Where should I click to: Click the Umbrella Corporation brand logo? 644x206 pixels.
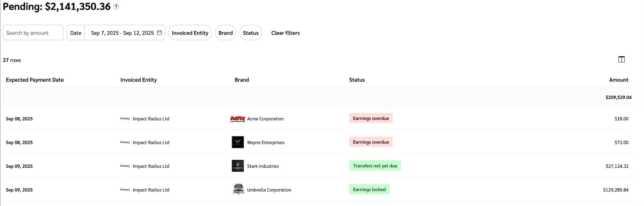238,190
